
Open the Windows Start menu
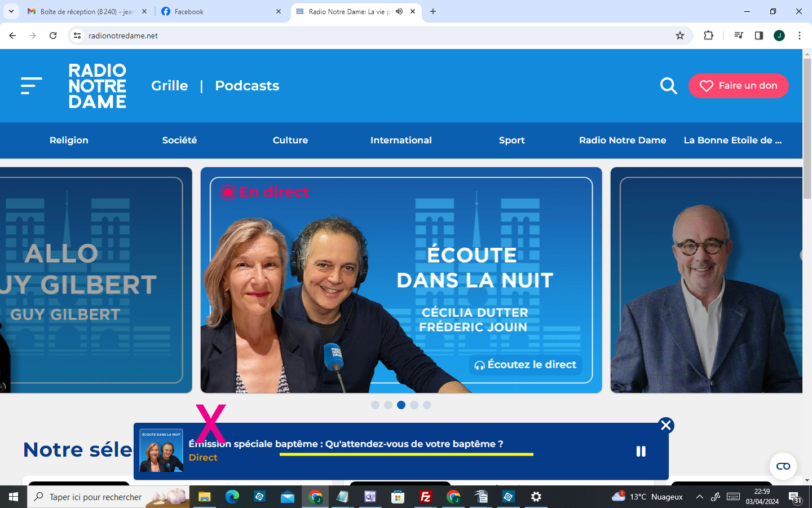coord(14,497)
